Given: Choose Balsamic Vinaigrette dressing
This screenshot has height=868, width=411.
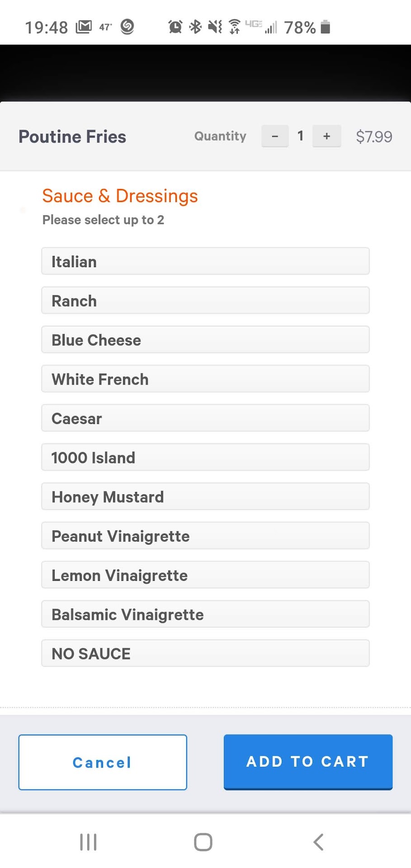Looking at the screenshot, I should (x=205, y=614).
